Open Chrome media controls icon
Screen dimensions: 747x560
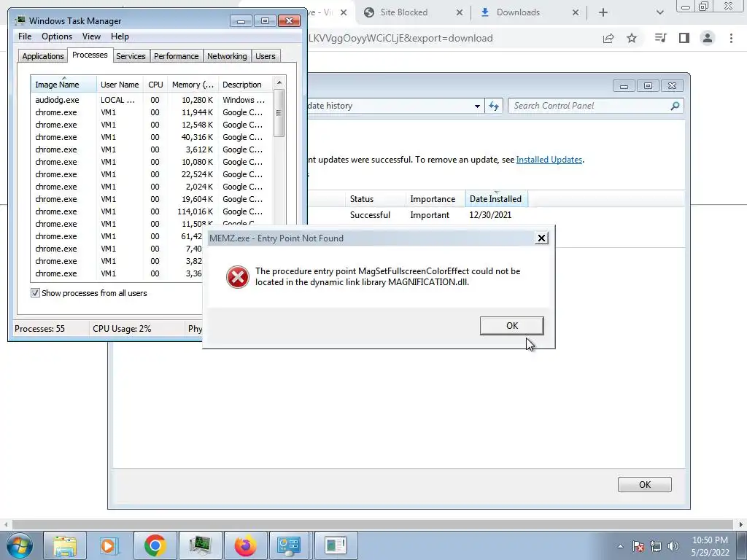pos(660,38)
